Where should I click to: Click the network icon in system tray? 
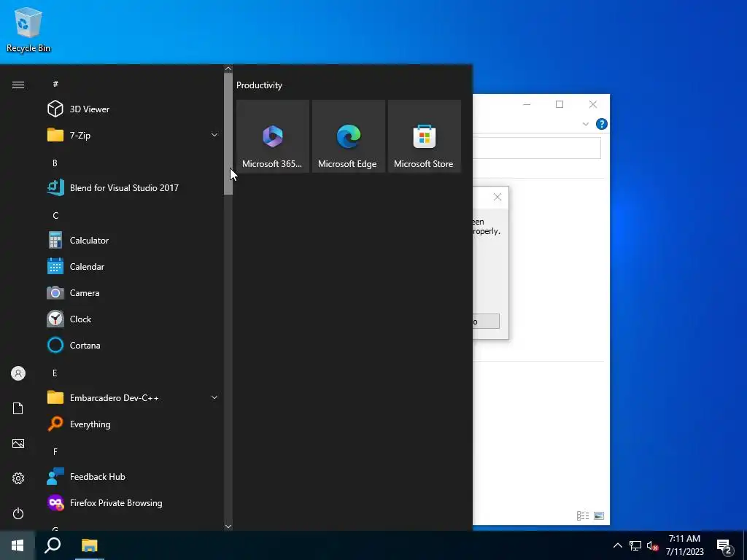point(635,545)
